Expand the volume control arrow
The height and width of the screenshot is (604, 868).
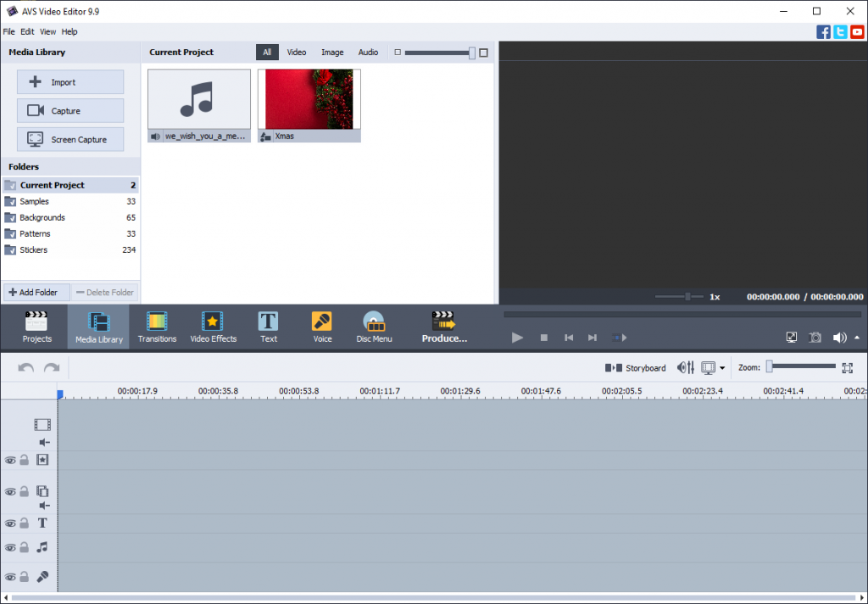click(x=857, y=338)
